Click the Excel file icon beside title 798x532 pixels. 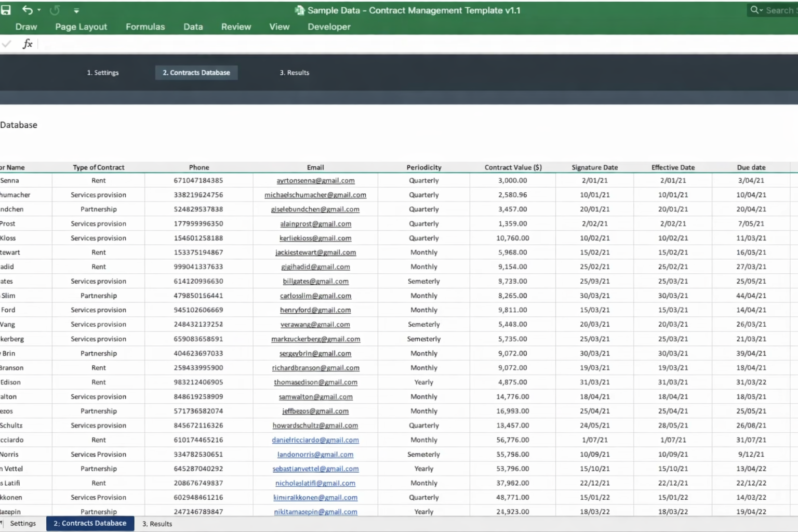(x=300, y=10)
